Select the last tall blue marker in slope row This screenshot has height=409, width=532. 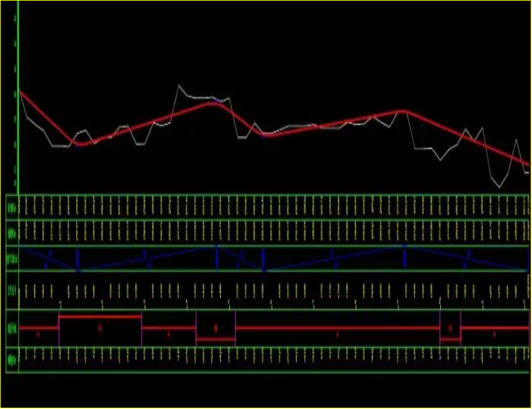coord(405,256)
